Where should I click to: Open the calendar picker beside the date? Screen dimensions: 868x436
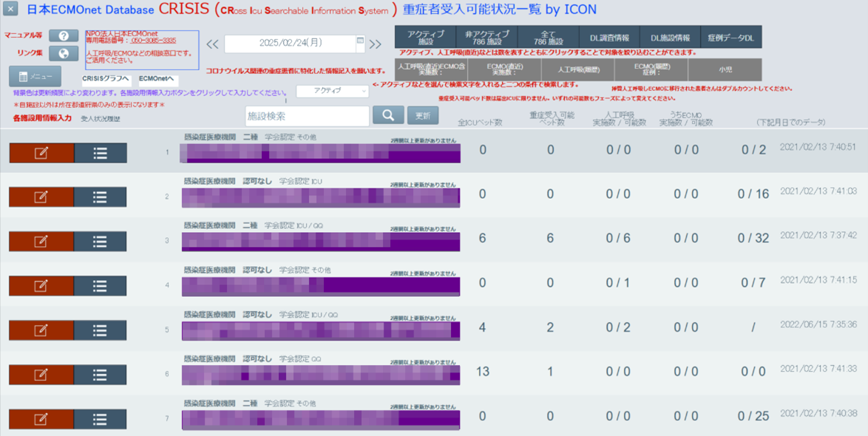point(360,41)
